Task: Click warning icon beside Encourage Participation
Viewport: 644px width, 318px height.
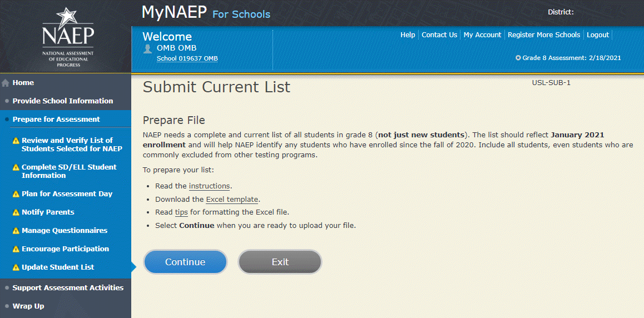Action: pyautogui.click(x=16, y=249)
